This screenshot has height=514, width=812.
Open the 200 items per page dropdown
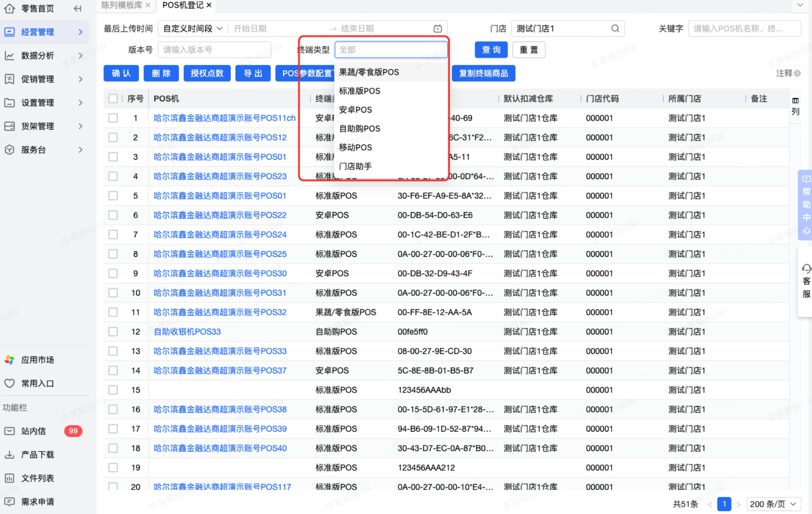[773, 504]
